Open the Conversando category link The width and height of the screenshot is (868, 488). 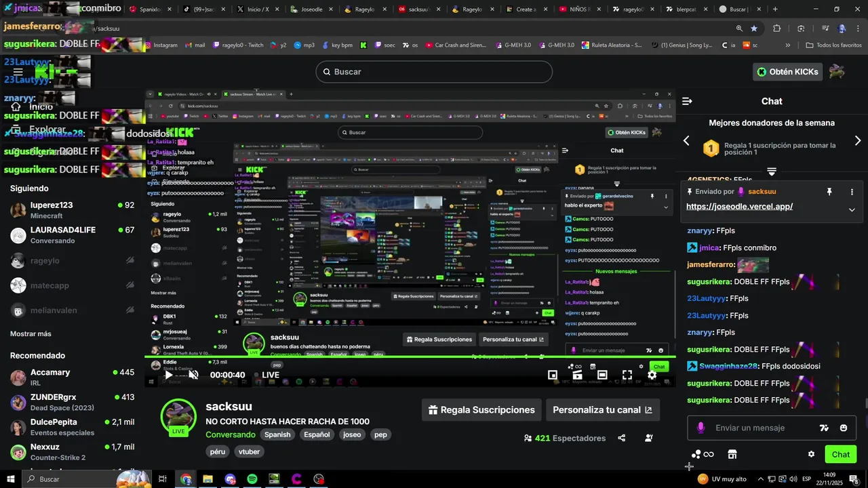tap(231, 434)
